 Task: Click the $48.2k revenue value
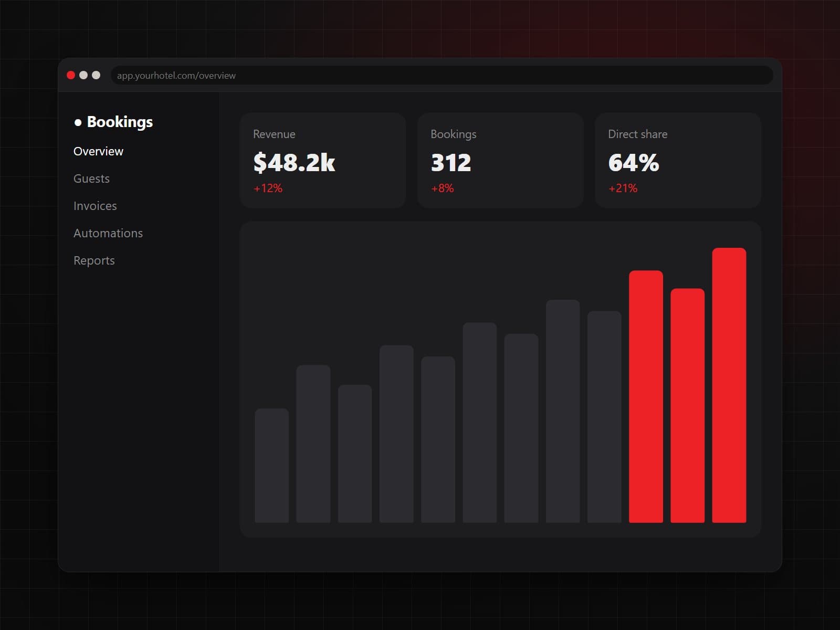[294, 162]
